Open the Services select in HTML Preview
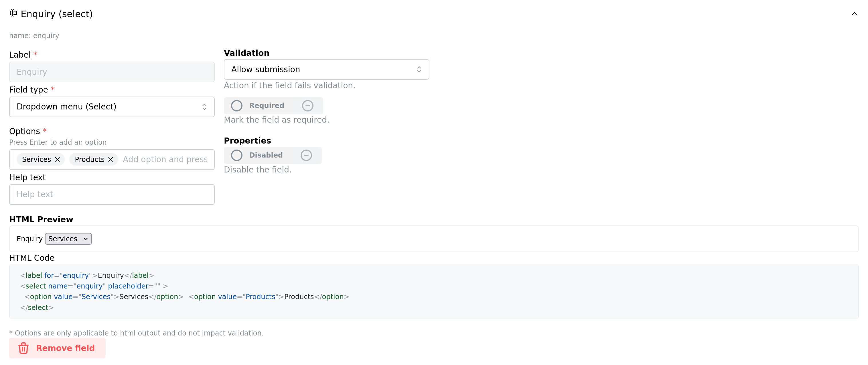The height and width of the screenshot is (365, 868). 68,239
